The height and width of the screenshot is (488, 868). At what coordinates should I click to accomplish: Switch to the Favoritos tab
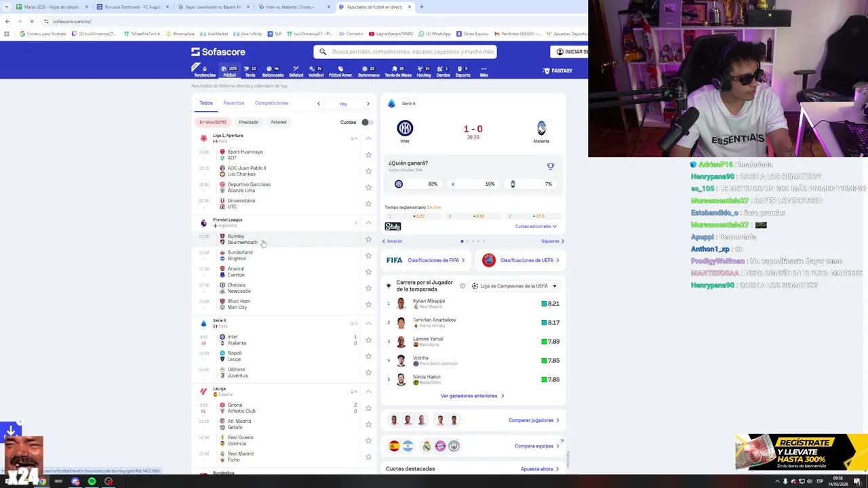[234, 103]
